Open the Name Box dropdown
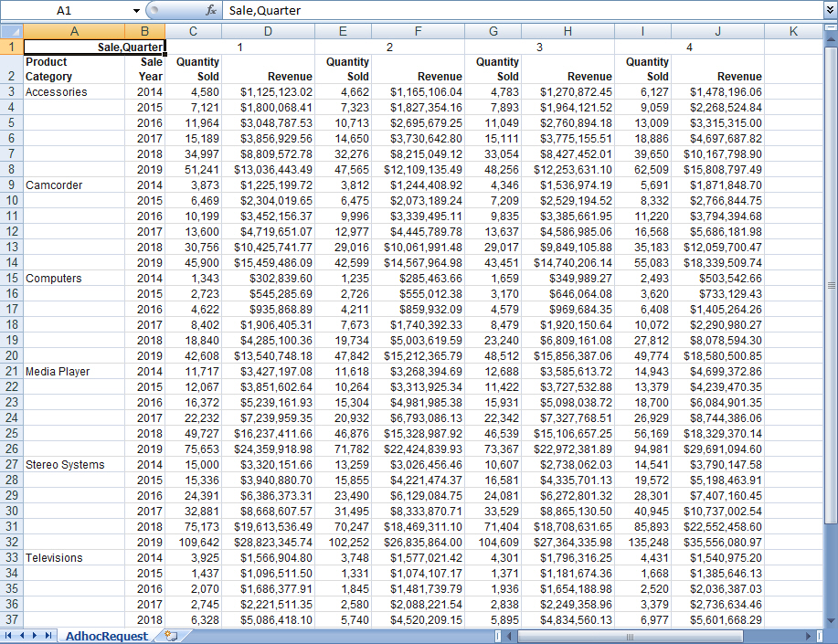Image resolution: width=838 pixels, height=644 pixels. [136, 10]
